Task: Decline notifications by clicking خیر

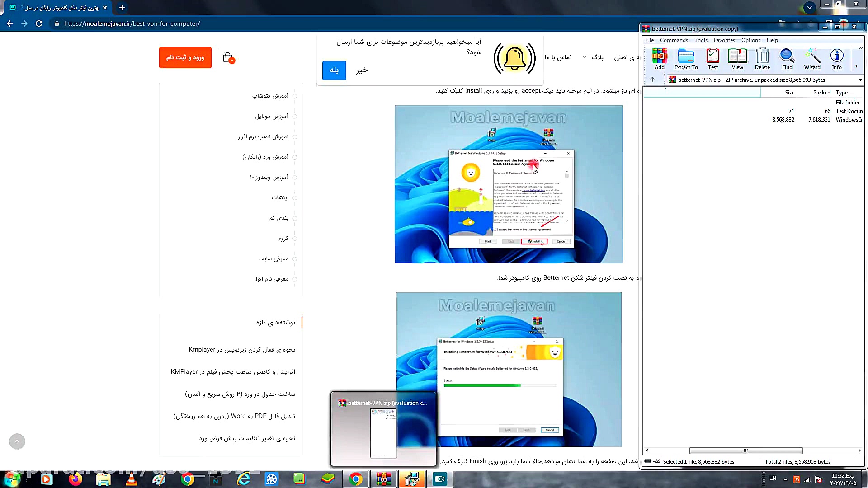Action: [x=362, y=70]
